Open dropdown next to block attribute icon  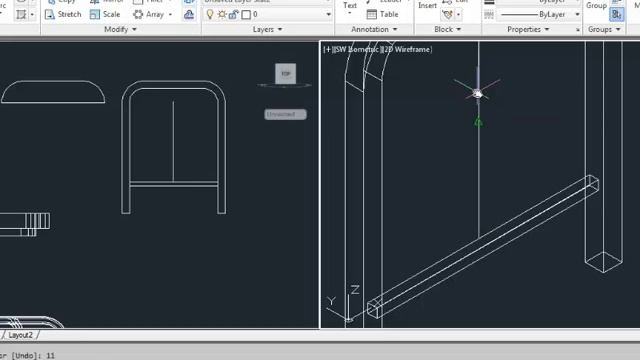pos(458,15)
